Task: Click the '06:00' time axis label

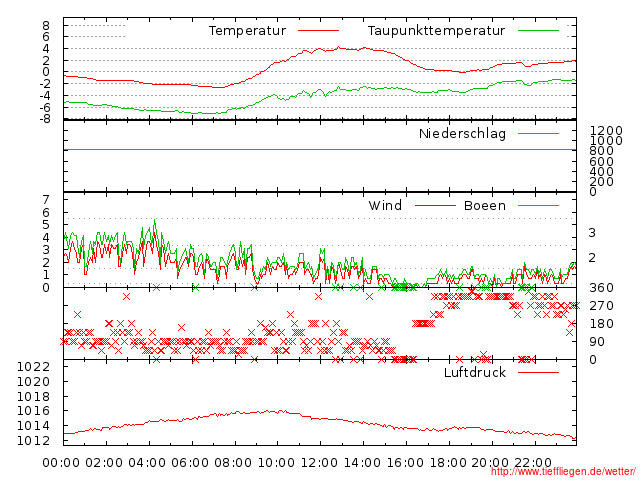Action: tap(190, 463)
